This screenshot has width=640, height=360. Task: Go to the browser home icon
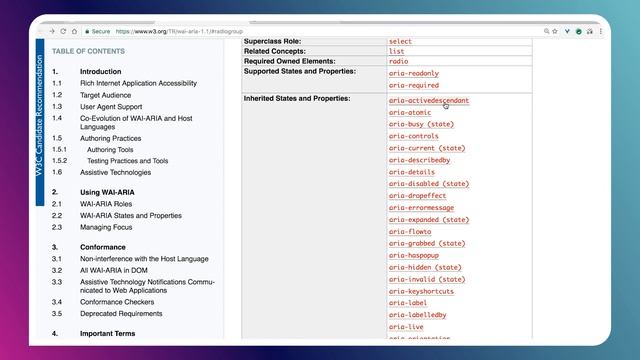[74, 31]
